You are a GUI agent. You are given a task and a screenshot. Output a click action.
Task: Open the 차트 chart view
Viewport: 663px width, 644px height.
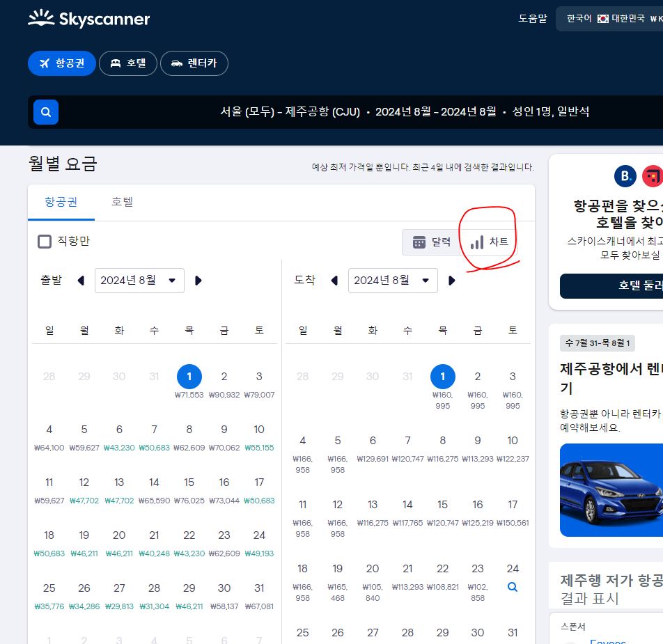click(487, 242)
